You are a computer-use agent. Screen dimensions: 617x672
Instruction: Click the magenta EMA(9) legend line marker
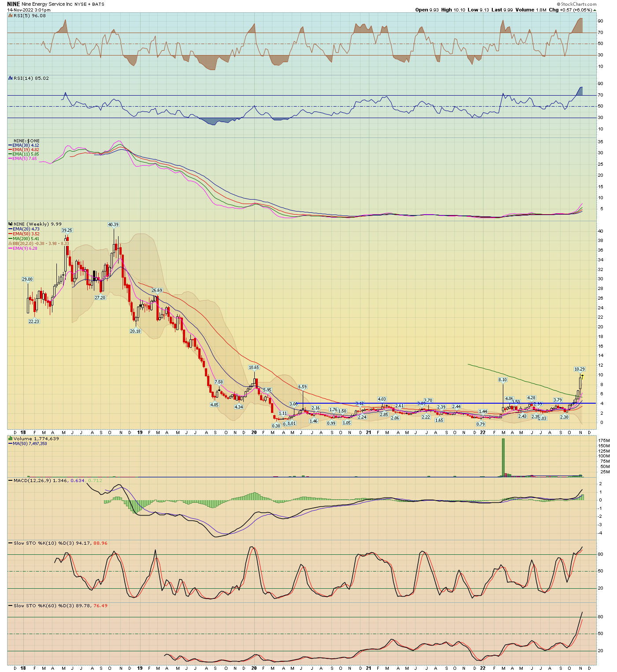coord(11,248)
